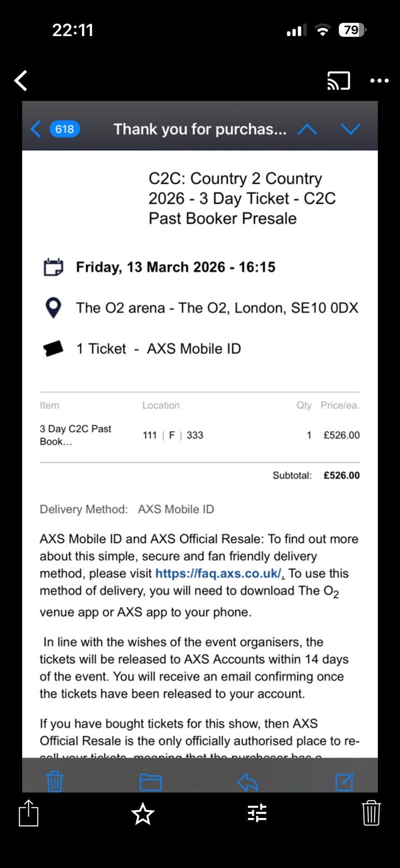Tap the 618 unread count badge

point(65,130)
